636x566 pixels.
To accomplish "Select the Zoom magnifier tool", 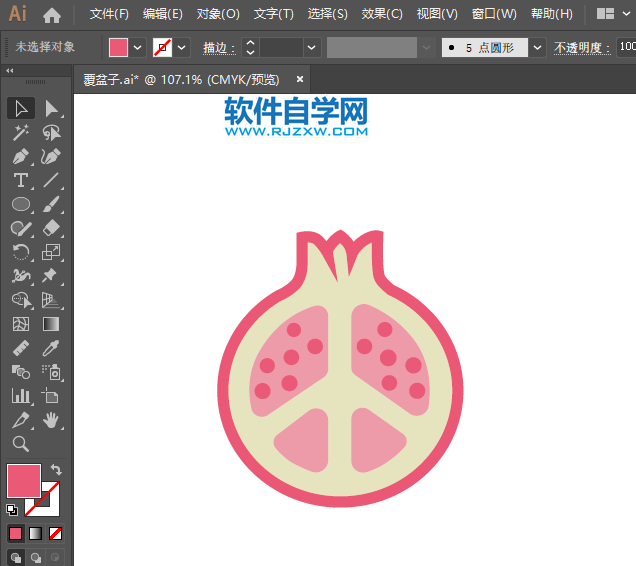I will [x=20, y=444].
